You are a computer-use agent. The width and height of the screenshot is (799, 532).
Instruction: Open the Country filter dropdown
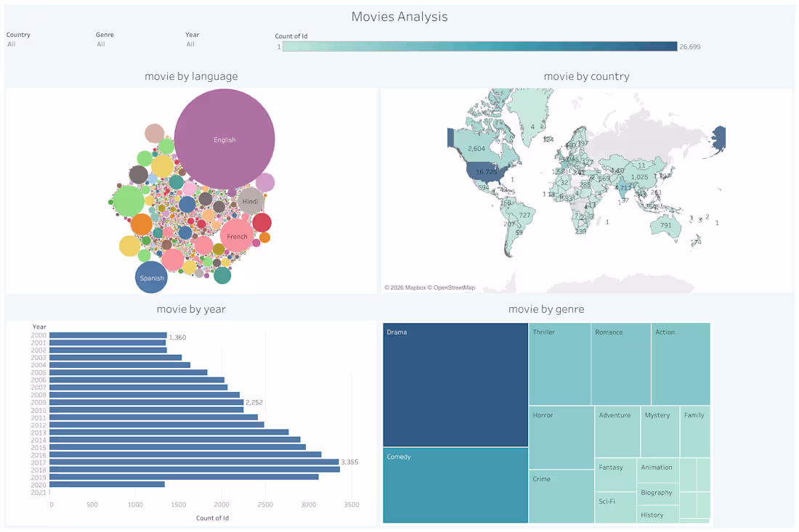point(18,44)
